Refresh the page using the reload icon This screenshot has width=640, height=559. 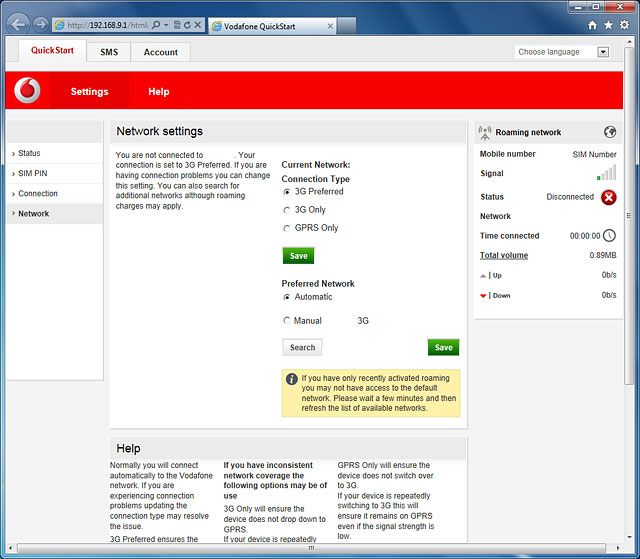[x=187, y=25]
